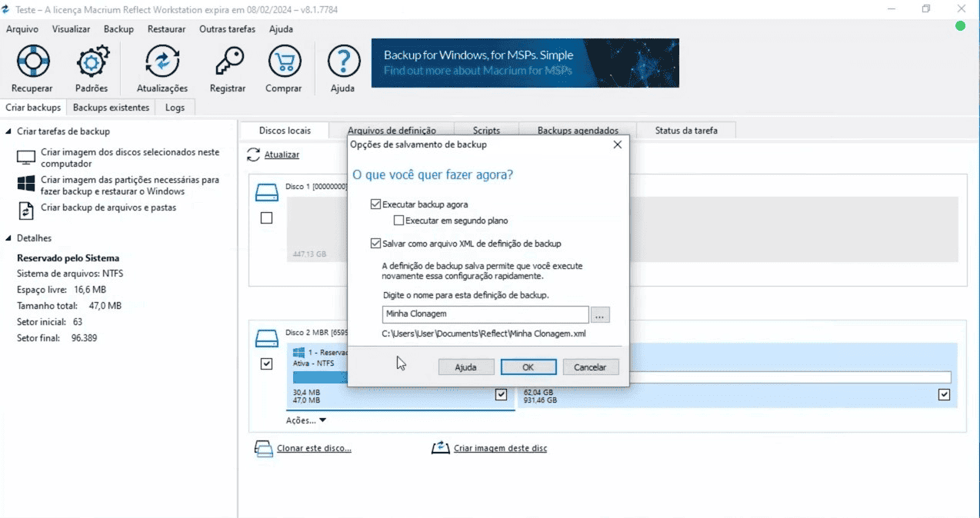Click the Ajuda button in the dialog
This screenshot has height=518, width=980.
click(x=465, y=367)
